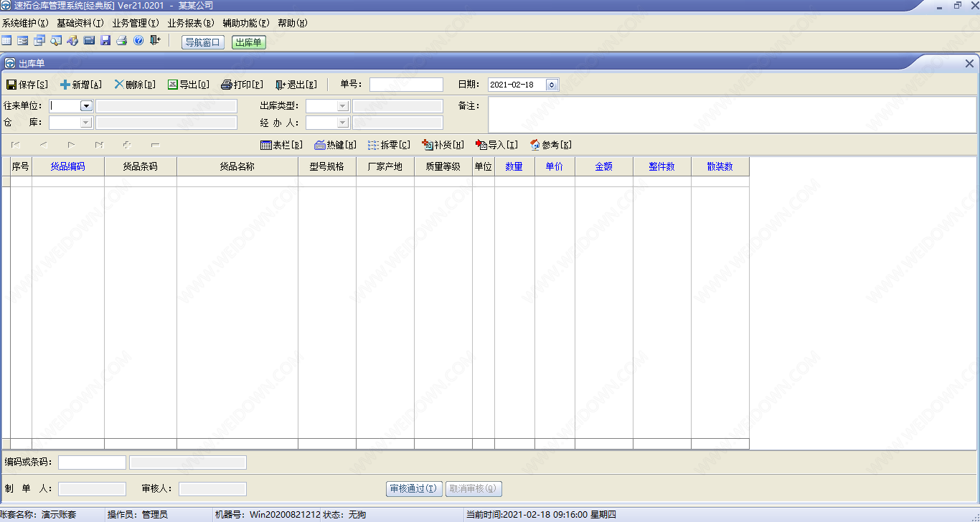Open 帮助(H) menu
Image resolution: width=980 pixels, height=522 pixels.
(x=293, y=23)
